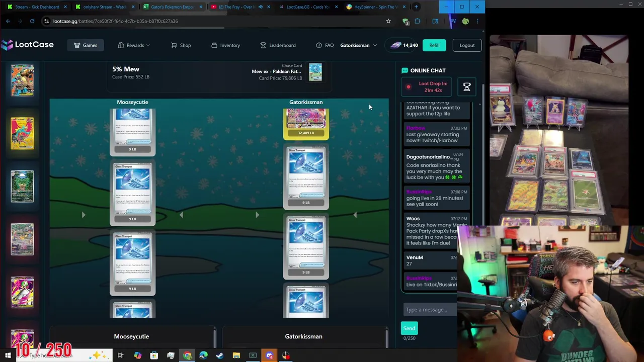Click the Refill button
This screenshot has height=362, width=644.
click(434, 45)
